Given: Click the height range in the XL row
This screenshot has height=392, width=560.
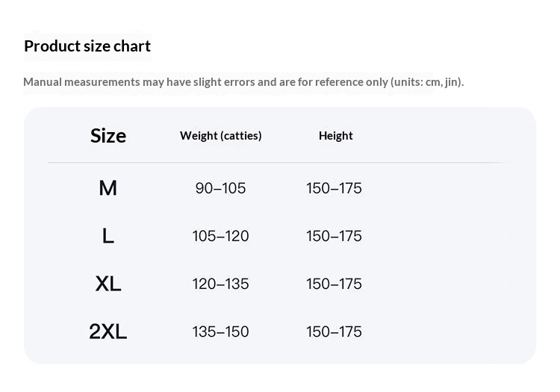Looking at the screenshot, I should tap(334, 284).
